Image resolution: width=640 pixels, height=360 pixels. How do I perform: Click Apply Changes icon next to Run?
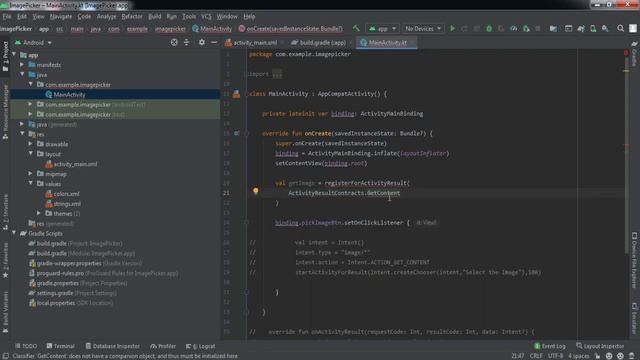point(464,29)
